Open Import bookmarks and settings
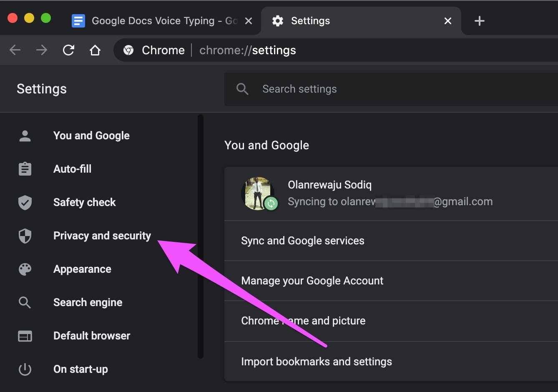This screenshot has height=392, width=558. [x=391, y=362]
